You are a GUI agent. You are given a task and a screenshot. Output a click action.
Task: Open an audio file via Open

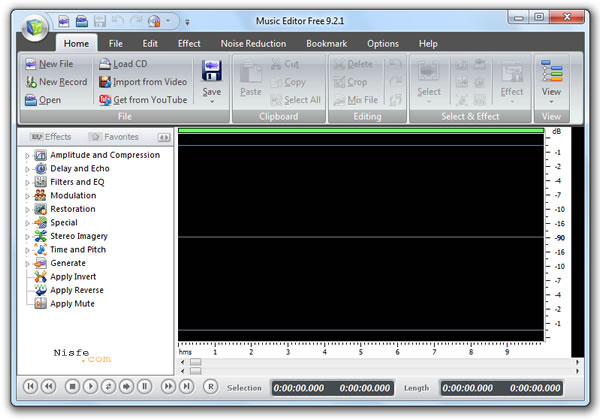43,100
